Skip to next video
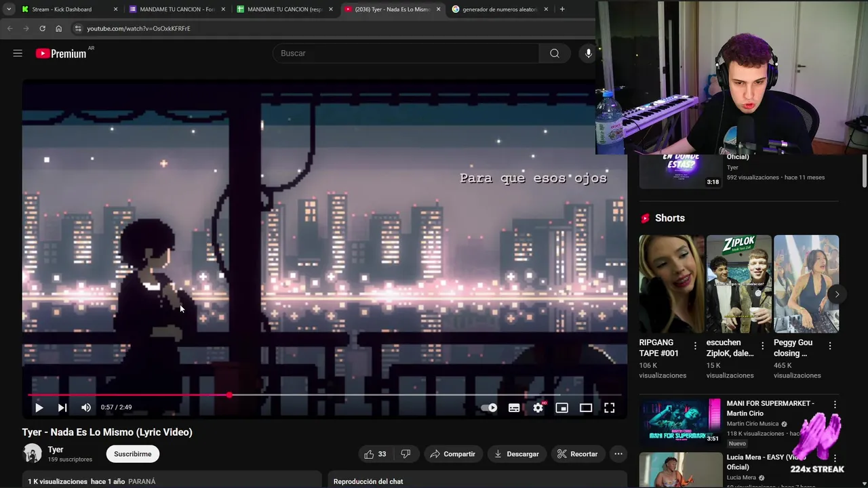Image resolution: width=868 pixels, height=488 pixels. coord(62,407)
